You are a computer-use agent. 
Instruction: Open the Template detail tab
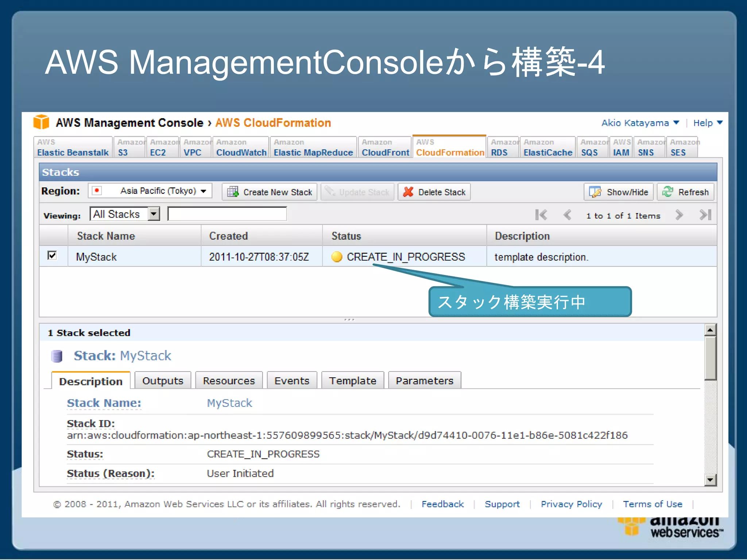coord(353,380)
